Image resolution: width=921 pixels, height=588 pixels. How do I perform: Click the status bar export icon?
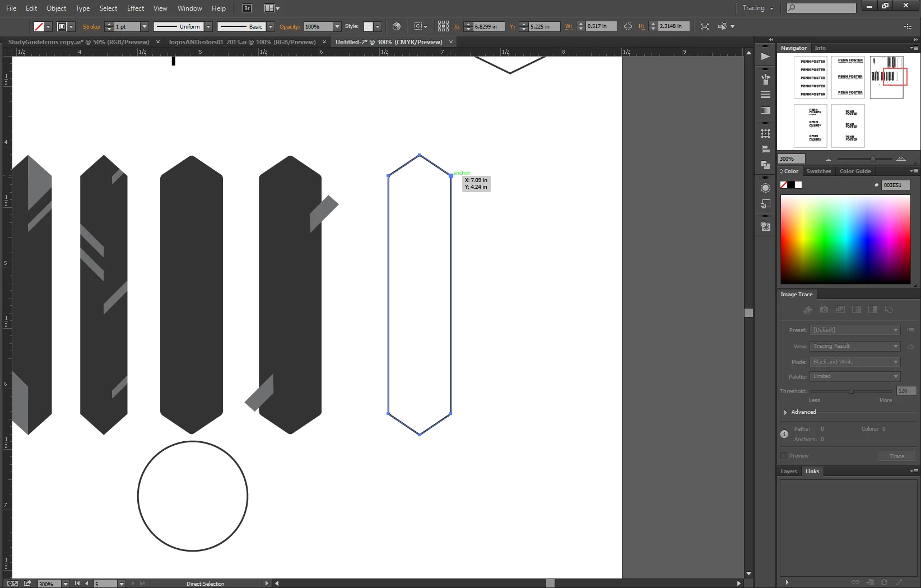click(27, 584)
